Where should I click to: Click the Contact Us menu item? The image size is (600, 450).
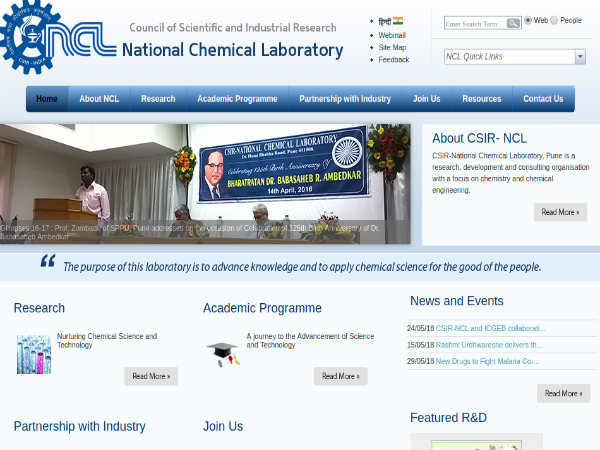(x=543, y=99)
